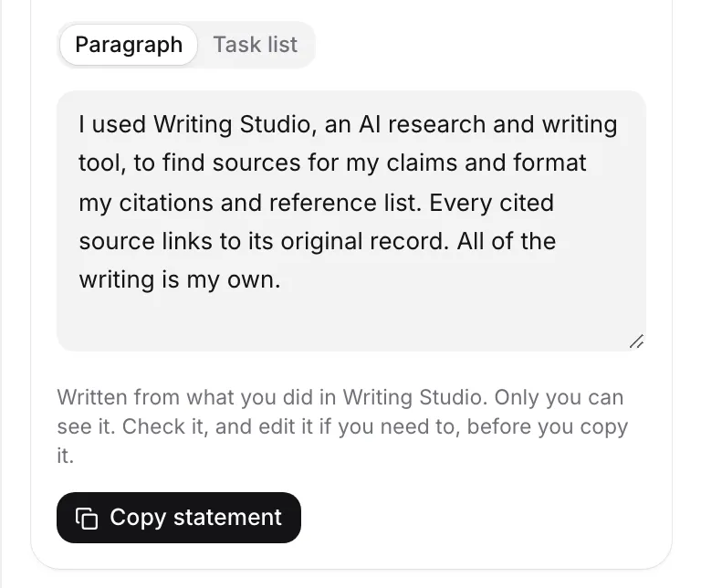Switch to the Task list tab

[x=256, y=45]
